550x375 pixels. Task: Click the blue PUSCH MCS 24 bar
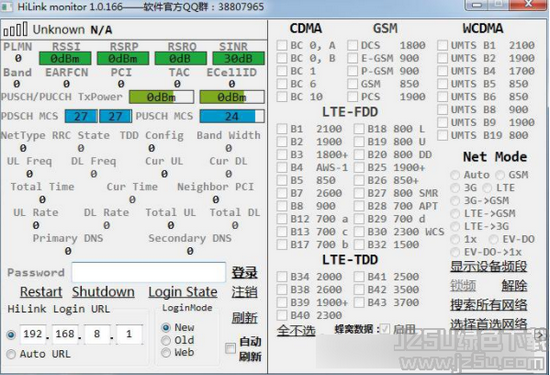(232, 116)
